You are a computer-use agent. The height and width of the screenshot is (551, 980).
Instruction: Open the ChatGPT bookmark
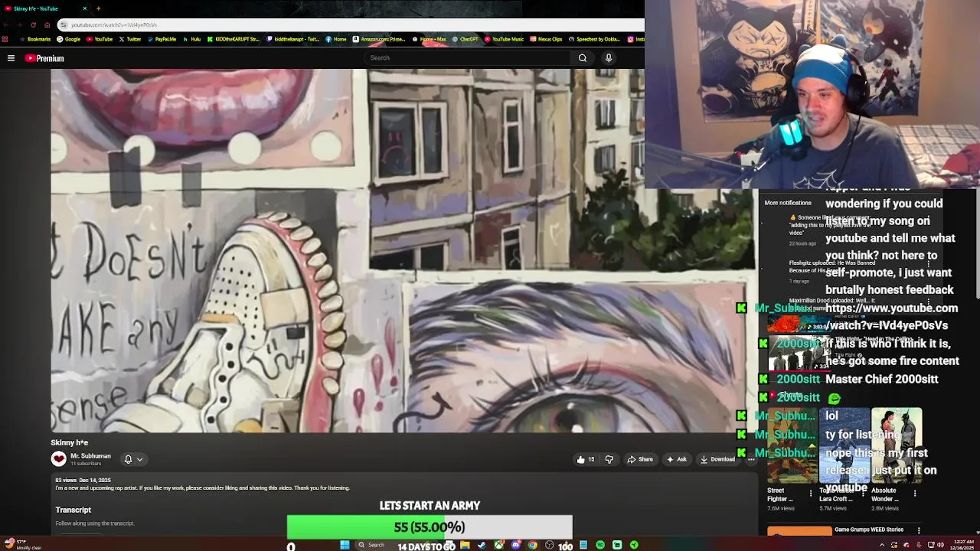pyautogui.click(x=465, y=39)
